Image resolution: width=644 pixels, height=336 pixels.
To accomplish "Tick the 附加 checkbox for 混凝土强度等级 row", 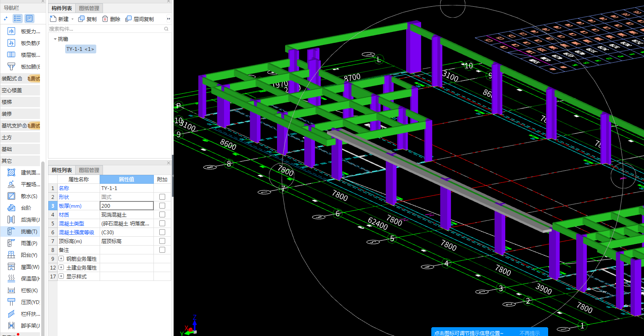I will (162, 232).
